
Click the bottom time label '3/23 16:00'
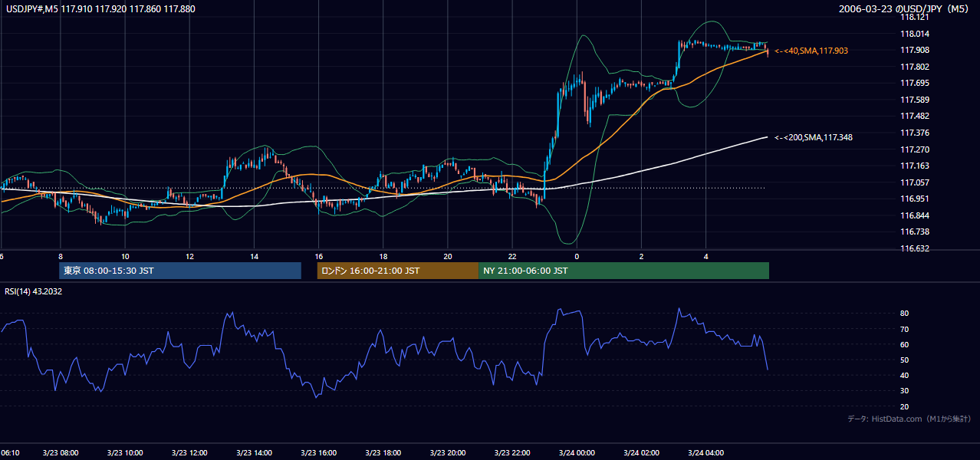[319, 453]
